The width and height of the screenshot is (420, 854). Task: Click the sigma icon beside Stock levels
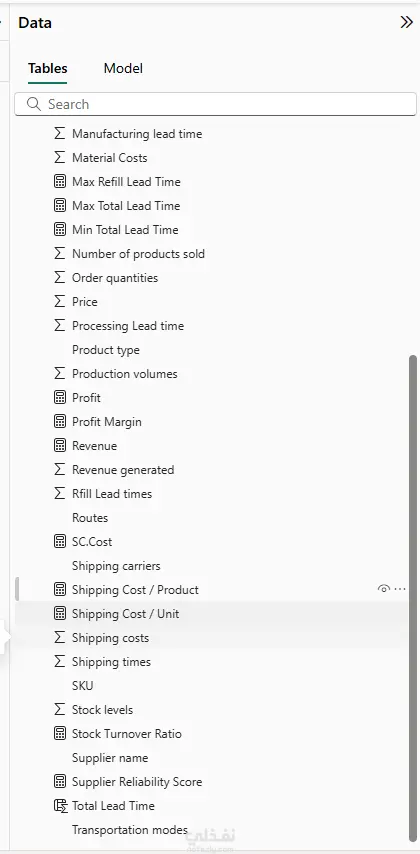[60, 710]
